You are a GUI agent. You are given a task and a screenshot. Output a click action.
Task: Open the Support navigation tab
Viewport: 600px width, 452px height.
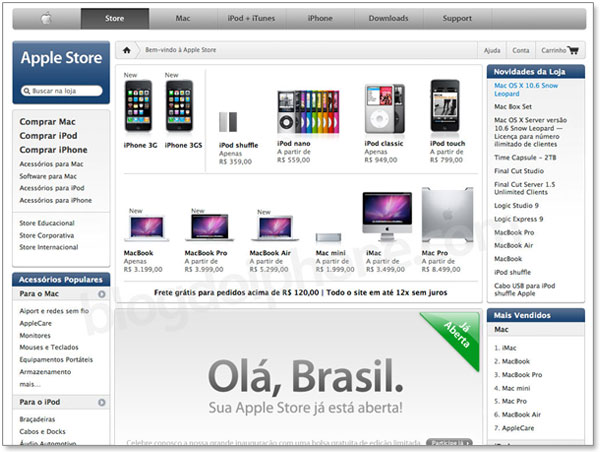(457, 18)
